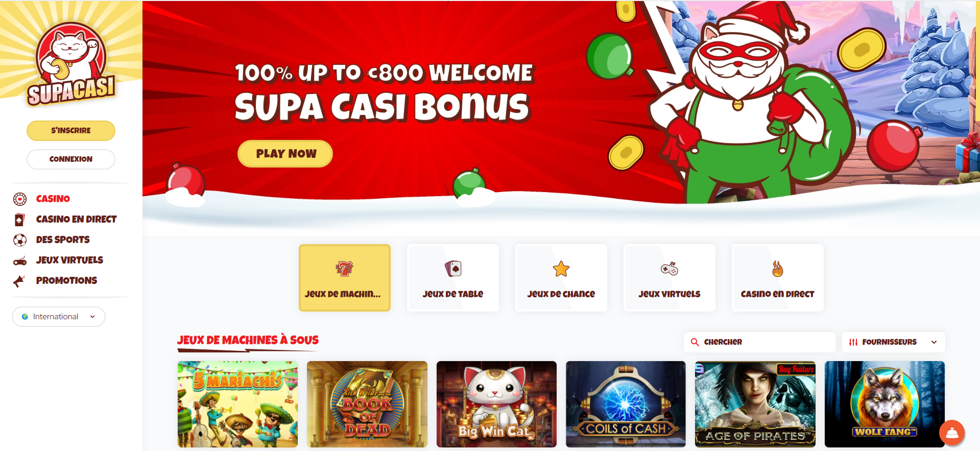The image size is (980, 451).
Task: Click the gamepad icon in Jeux Virtuels tile
Action: pyautogui.click(x=670, y=269)
